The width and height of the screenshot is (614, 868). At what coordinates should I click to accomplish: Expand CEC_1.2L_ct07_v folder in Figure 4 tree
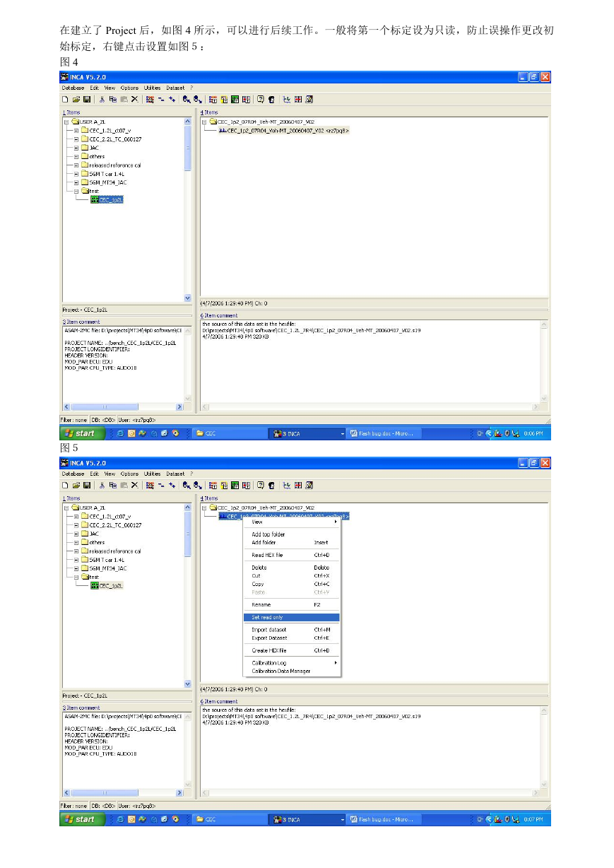76,131
